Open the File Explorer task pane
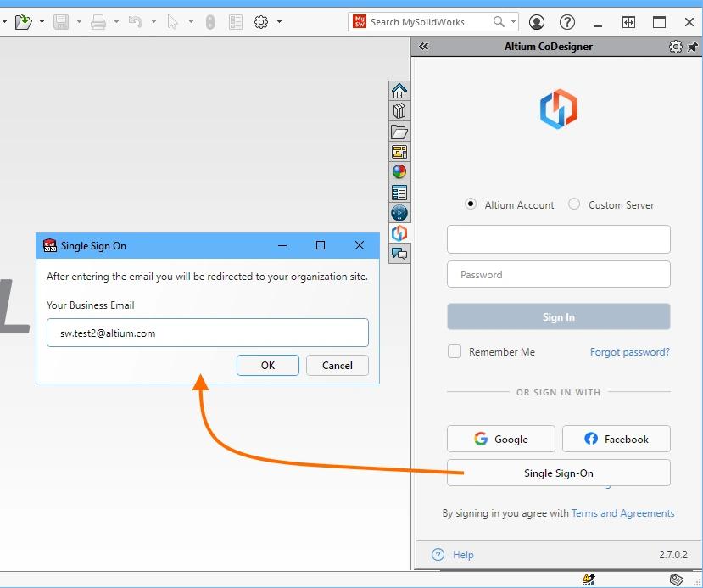703x588 pixels. [399, 132]
